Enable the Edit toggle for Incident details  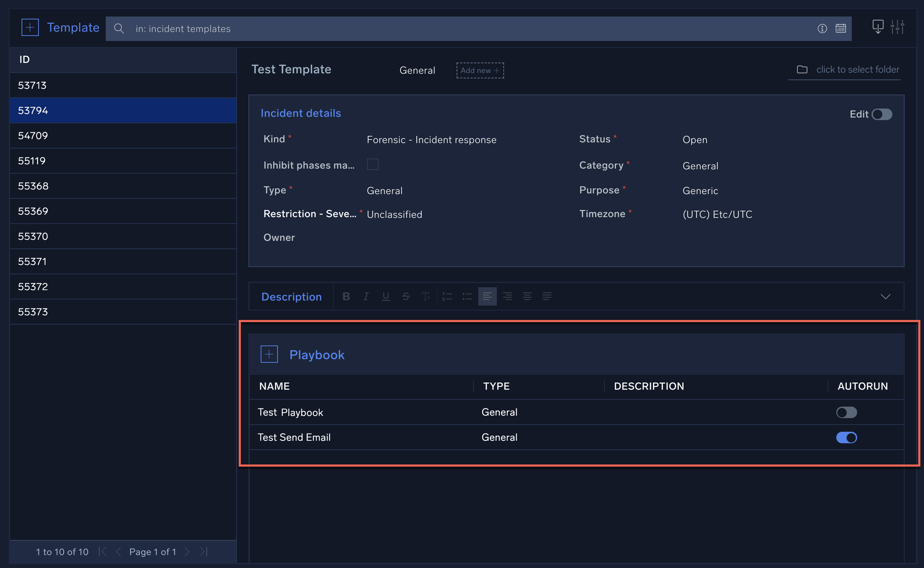(x=882, y=114)
